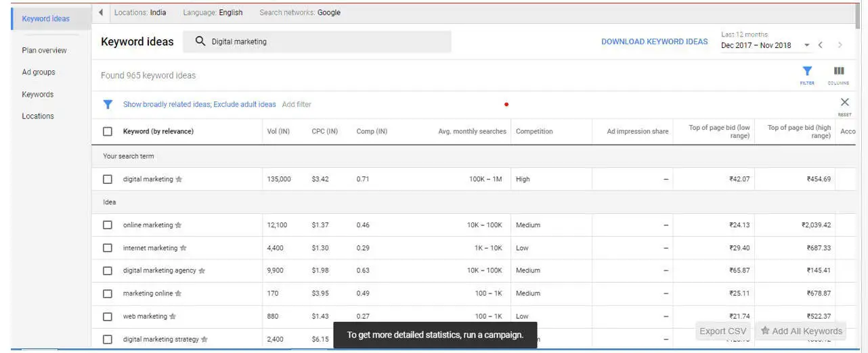Sort by Vol (IN) column header

[x=278, y=131]
